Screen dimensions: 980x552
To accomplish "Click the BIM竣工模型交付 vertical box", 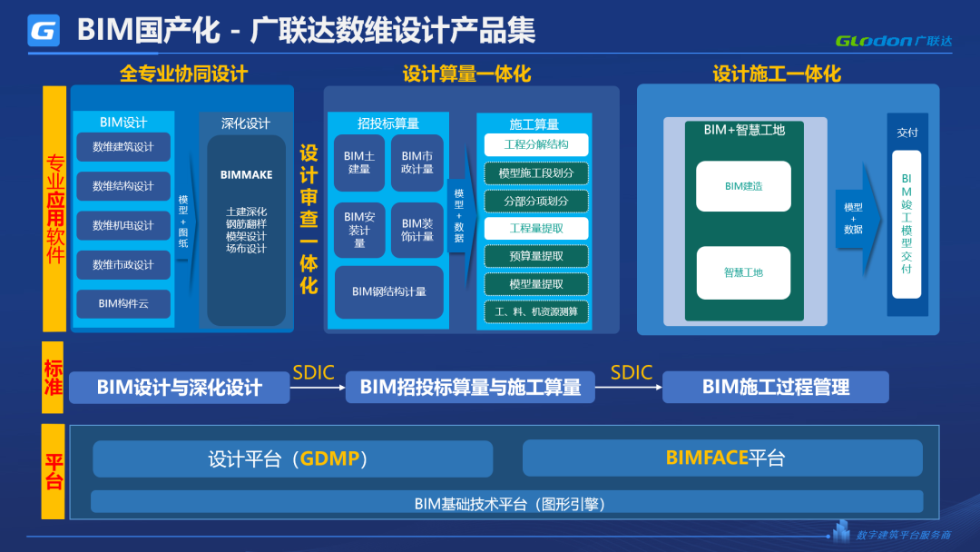I will 906,224.
